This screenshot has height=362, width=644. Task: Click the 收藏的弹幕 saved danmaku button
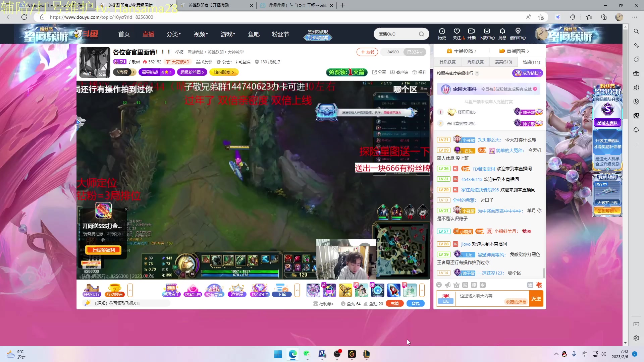click(x=516, y=302)
